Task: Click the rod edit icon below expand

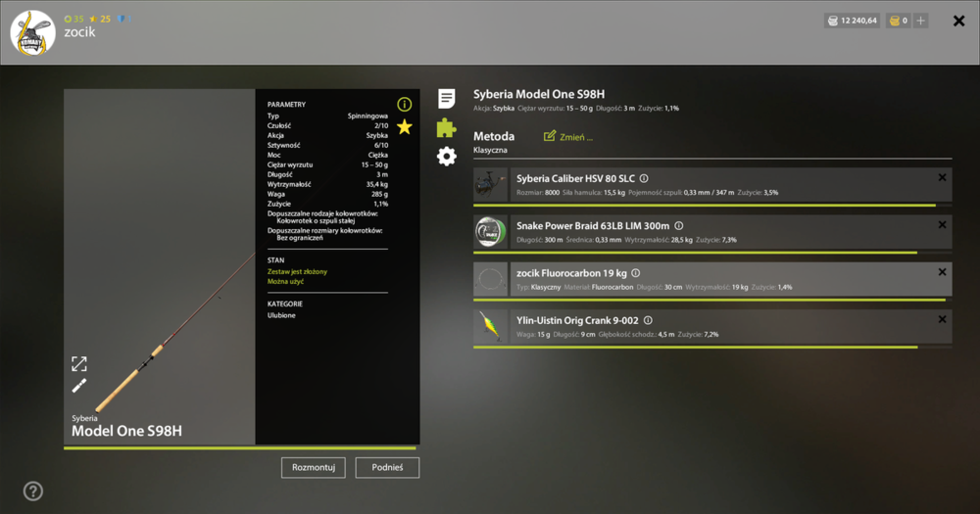Action: click(79, 386)
